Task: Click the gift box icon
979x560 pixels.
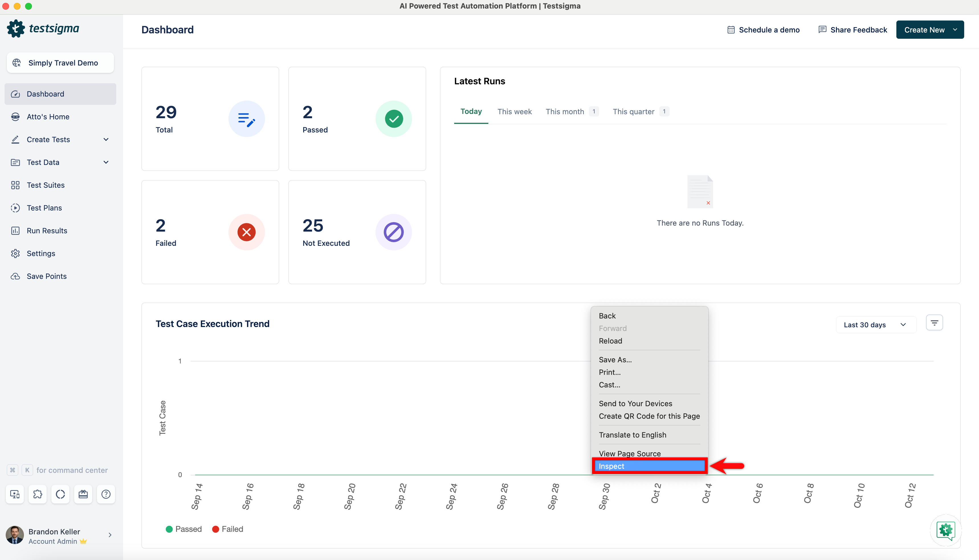Action: (x=83, y=494)
